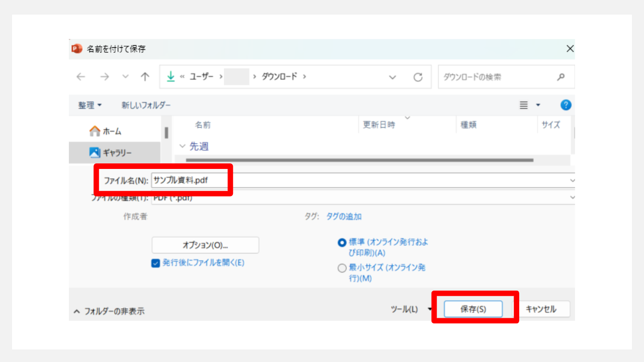Select 最小サイズ radio button
The height and width of the screenshot is (362, 644).
pyautogui.click(x=342, y=268)
